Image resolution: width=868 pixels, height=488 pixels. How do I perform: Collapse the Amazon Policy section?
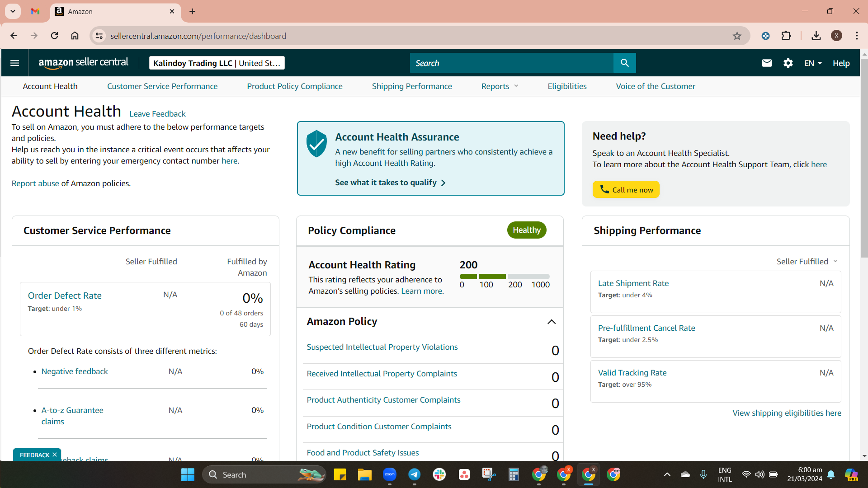click(x=552, y=322)
